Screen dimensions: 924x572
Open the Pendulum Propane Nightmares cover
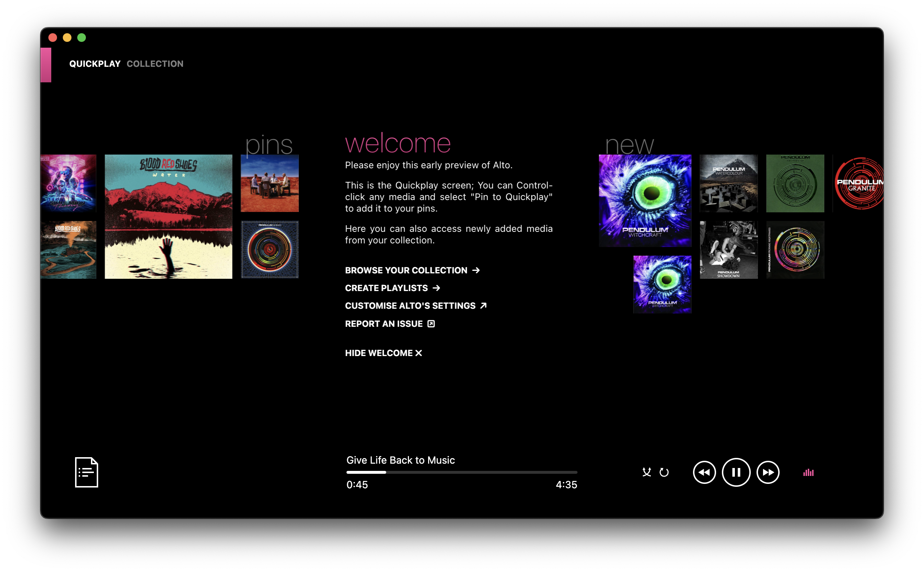pyautogui.click(x=795, y=250)
